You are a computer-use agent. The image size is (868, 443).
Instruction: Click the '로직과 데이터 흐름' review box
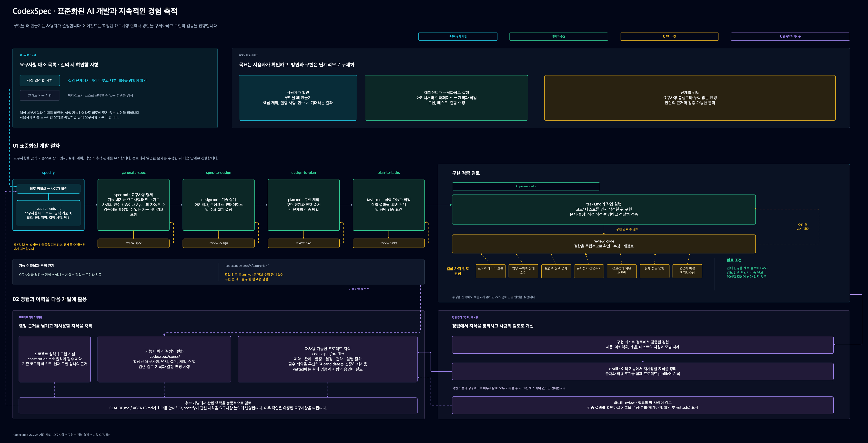click(490, 271)
